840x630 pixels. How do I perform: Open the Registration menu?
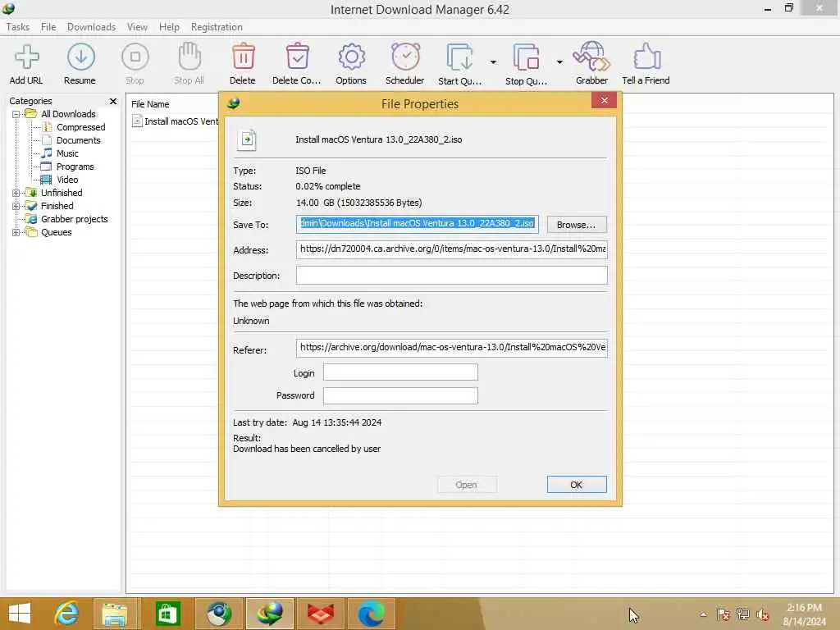(x=217, y=27)
